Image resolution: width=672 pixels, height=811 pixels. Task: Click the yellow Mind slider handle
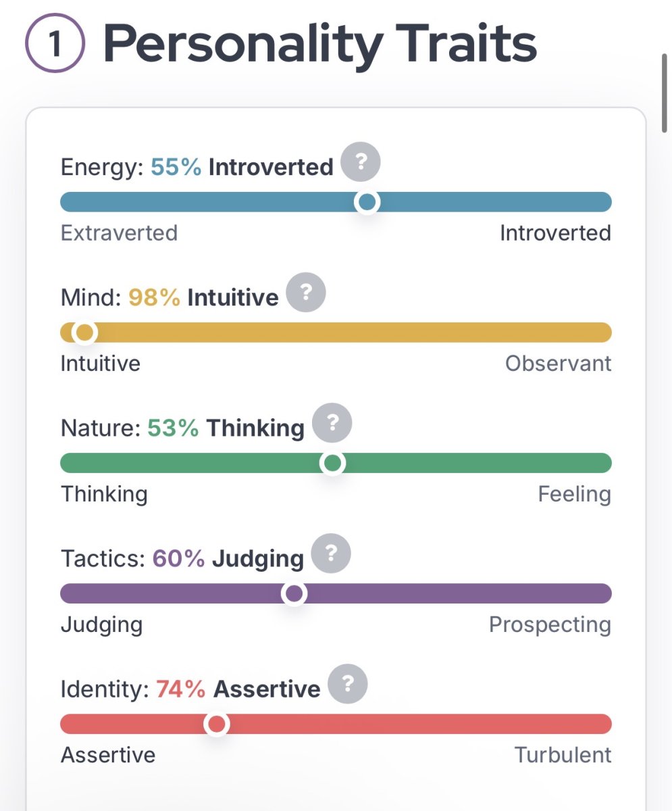click(84, 333)
